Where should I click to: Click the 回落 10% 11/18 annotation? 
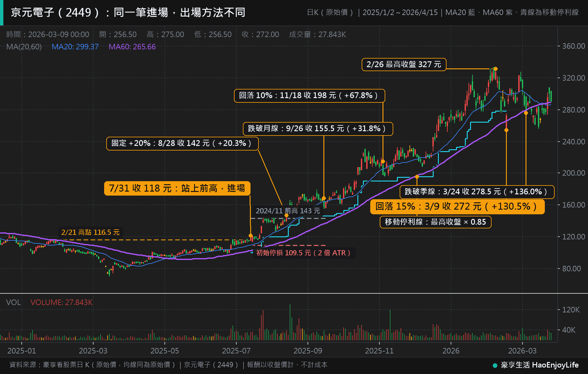[x=310, y=96]
